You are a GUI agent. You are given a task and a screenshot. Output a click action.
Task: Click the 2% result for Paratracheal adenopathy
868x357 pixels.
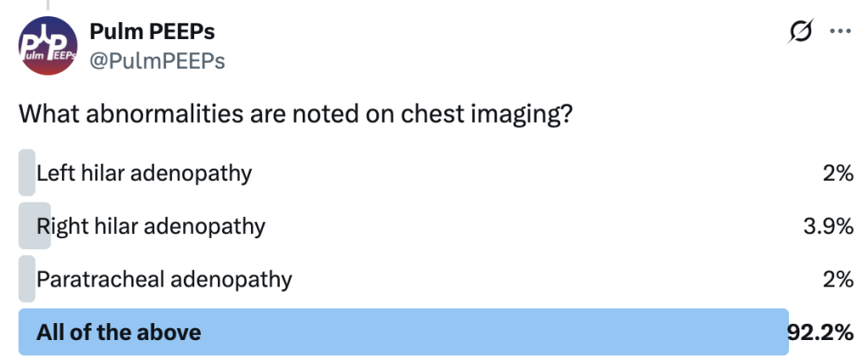tap(837, 279)
